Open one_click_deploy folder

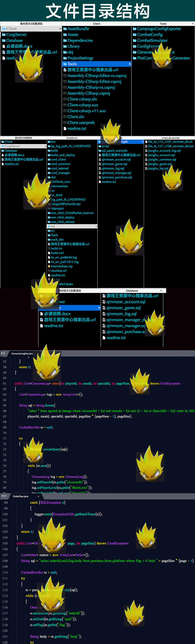(x=63, y=217)
